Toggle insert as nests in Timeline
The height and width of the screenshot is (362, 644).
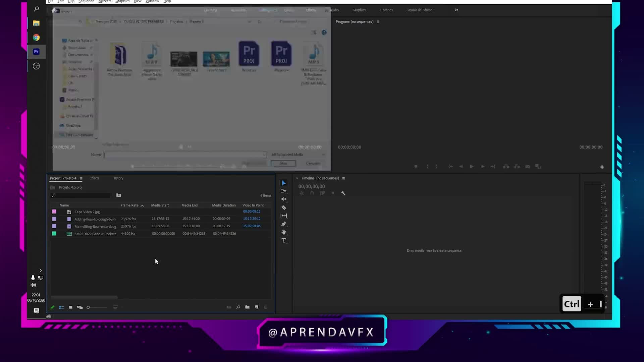click(x=302, y=193)
